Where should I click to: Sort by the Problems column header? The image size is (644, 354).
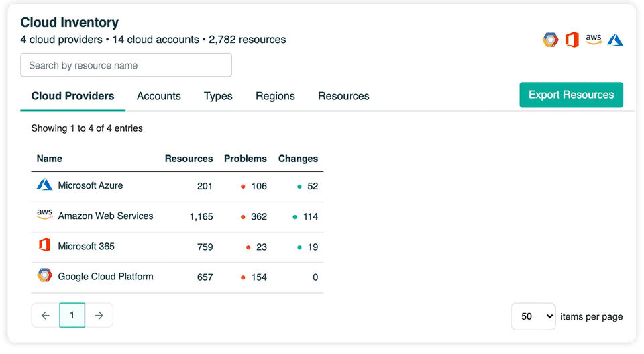pyautogui.click(x=245, y=159)
